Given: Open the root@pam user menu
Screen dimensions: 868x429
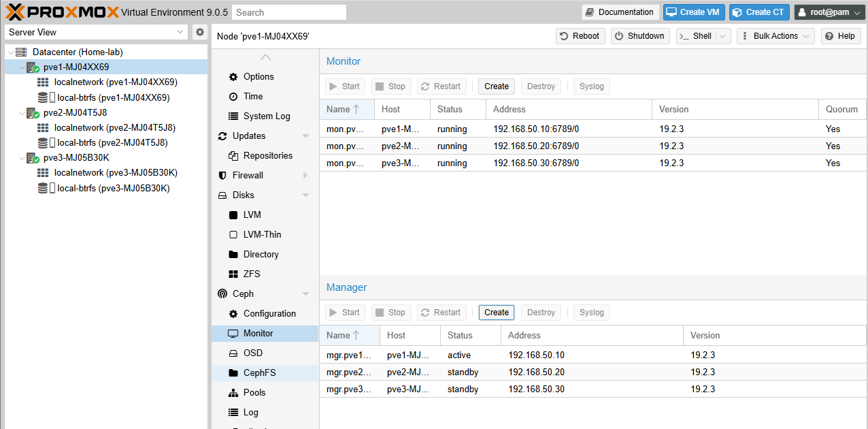Looking at the screenshot, I should (828, 12).
